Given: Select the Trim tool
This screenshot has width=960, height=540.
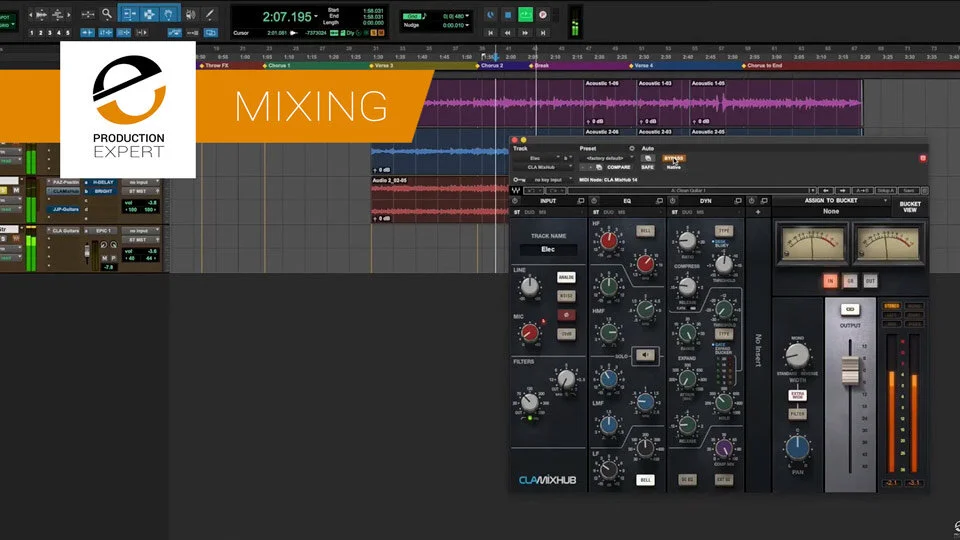Looking at the screenshot, I should 129,13.
